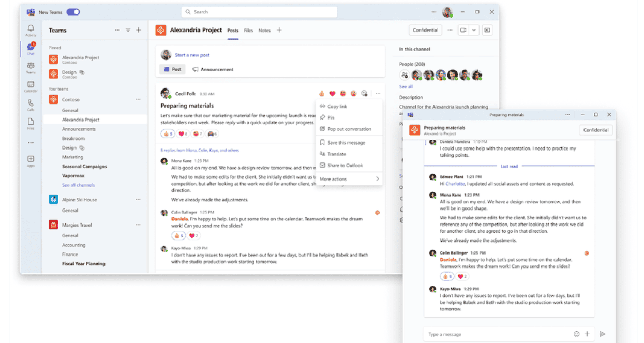Open the 8 replies from Mona, Colin, Kayo link
Screen dimensions: 644x343
200,151
